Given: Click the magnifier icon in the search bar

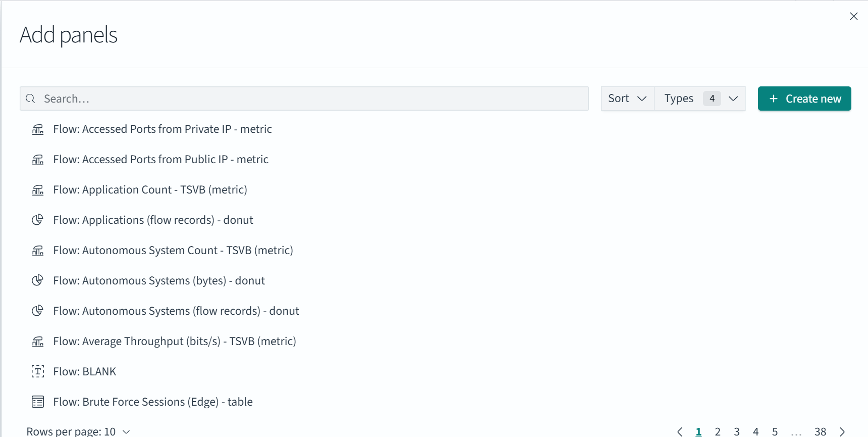Looking at the screenshot, I should pos(31,99).
